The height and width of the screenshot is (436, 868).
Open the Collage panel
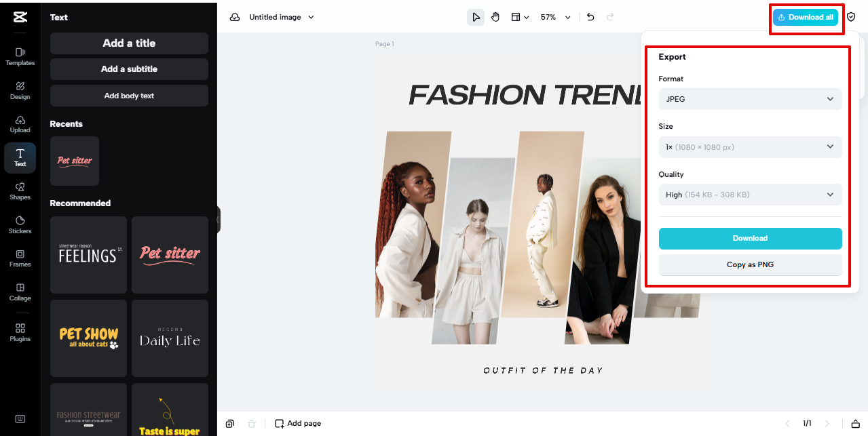click(x=20, y=292)
